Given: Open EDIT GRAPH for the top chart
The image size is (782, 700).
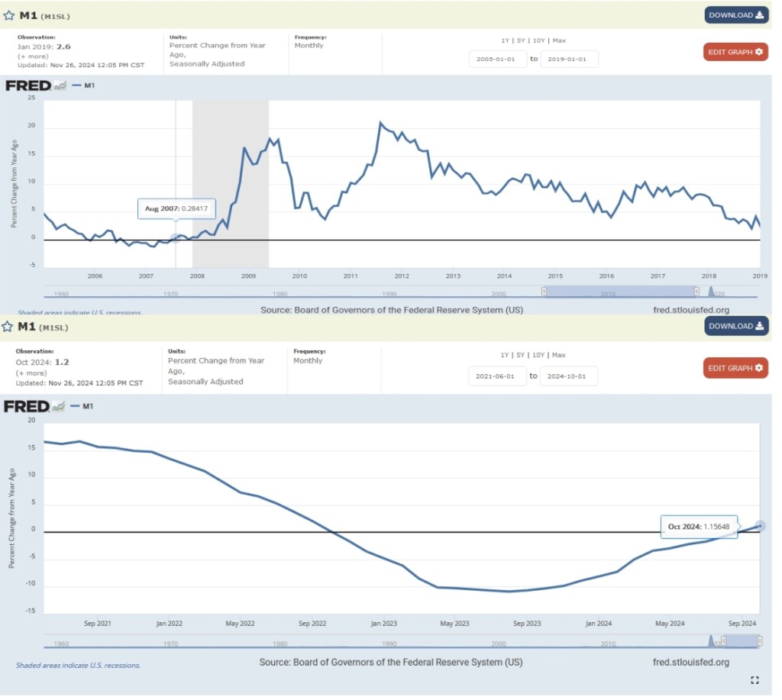Looking at the screenshot, I should coord(735,52).
